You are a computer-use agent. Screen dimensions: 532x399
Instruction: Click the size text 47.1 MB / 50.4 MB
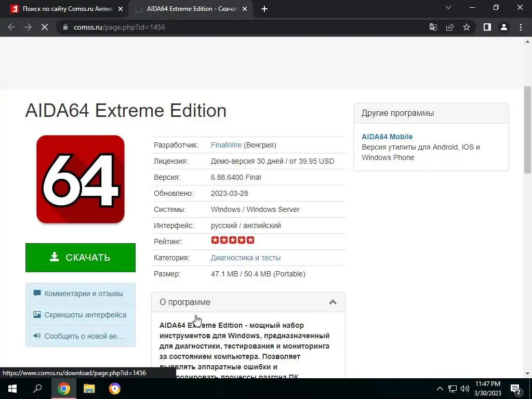[241, 274]
